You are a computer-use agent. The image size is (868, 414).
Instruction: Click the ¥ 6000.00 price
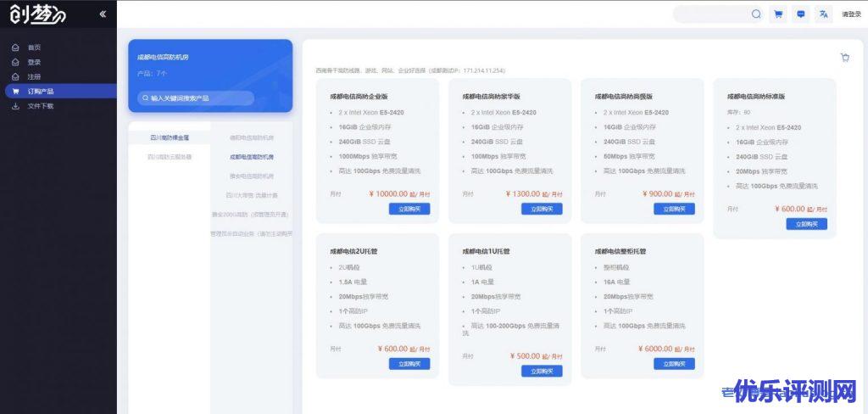[x=655, y=350]
